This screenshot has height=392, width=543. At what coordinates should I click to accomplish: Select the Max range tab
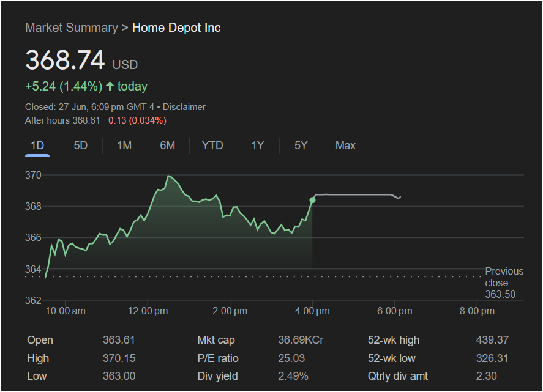[345, 146]
